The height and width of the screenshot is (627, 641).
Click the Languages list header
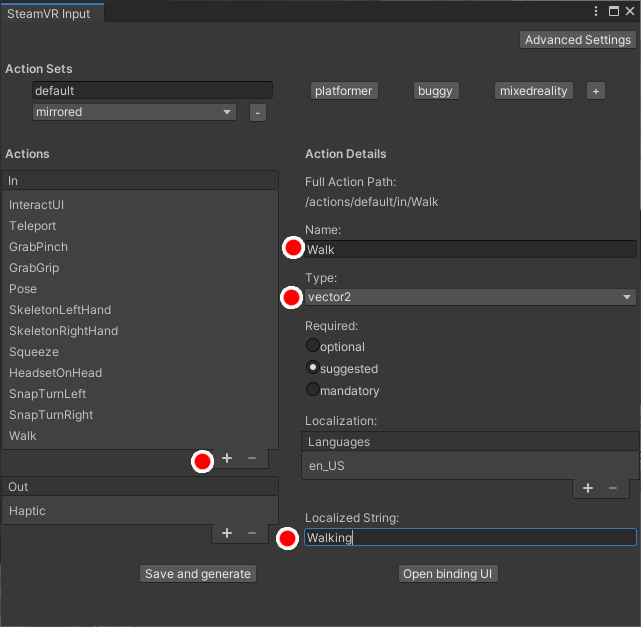coord(470,441)
